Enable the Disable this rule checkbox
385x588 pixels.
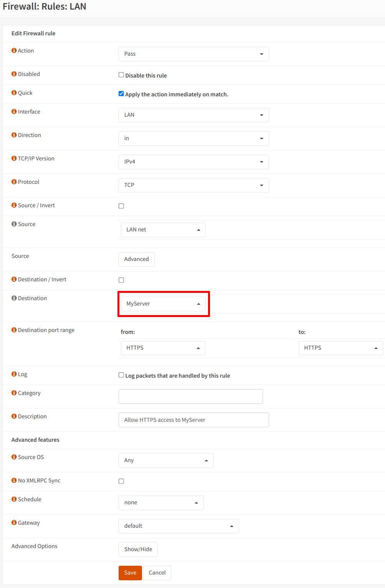121,75
